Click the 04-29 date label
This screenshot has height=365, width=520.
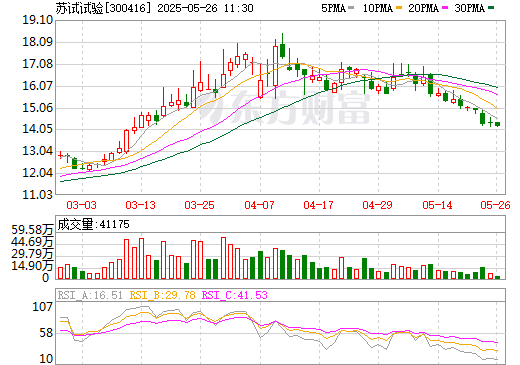(378, 205)
